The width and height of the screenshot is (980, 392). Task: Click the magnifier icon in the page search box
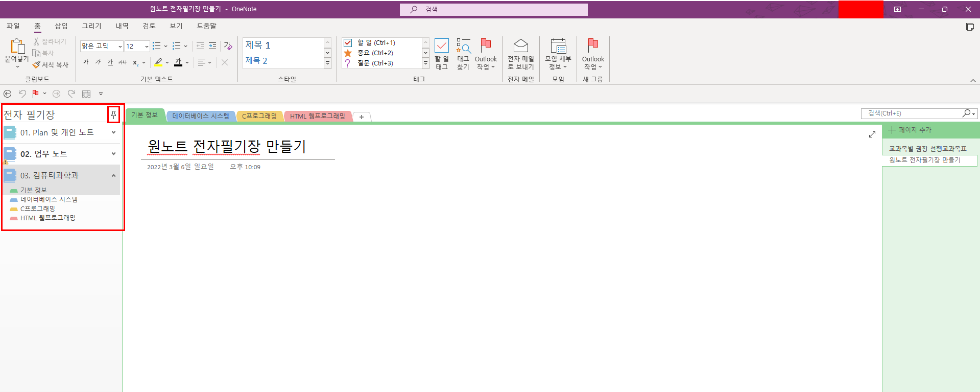pos(966,113)
